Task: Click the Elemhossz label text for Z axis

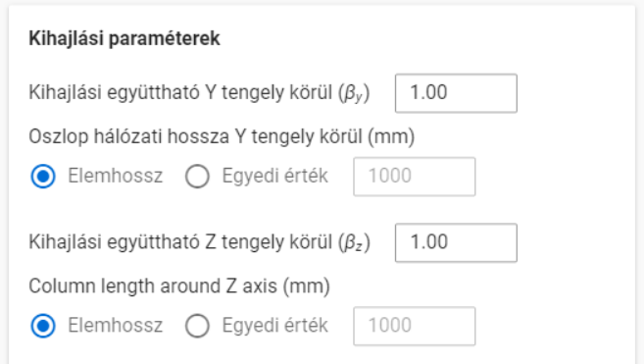Action: tap(116, 326)
